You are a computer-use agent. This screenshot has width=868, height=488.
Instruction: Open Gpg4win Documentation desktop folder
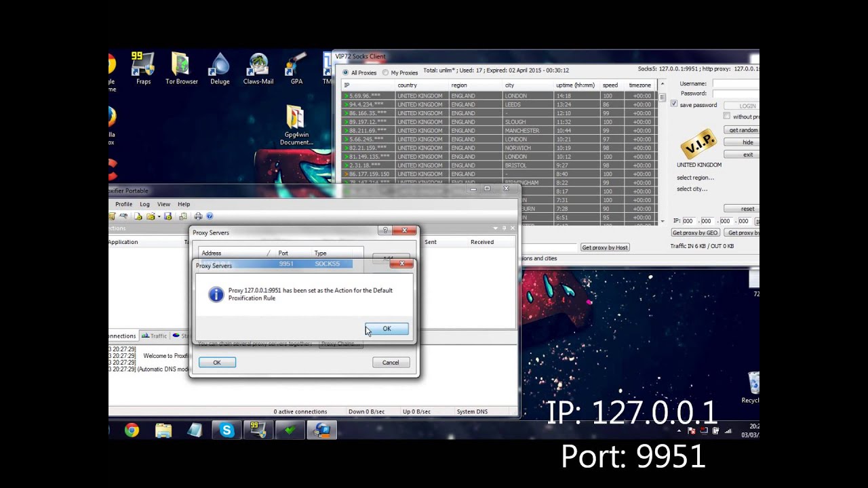(x=296, y=125)
